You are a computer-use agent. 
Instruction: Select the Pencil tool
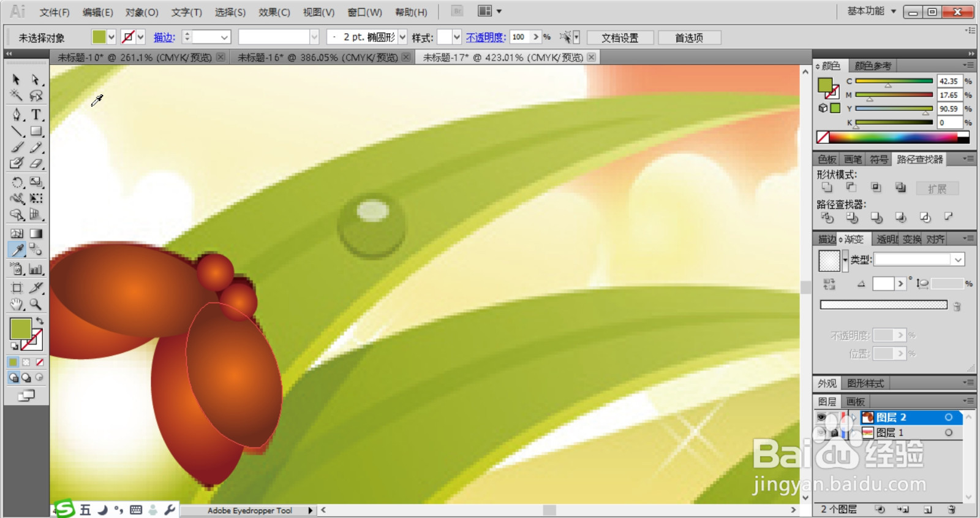point(36,147)
